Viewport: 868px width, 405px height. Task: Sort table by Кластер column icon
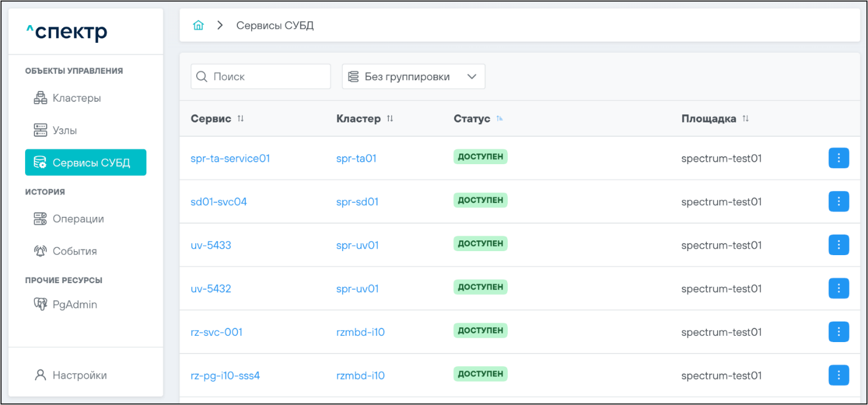click(390, 118)
